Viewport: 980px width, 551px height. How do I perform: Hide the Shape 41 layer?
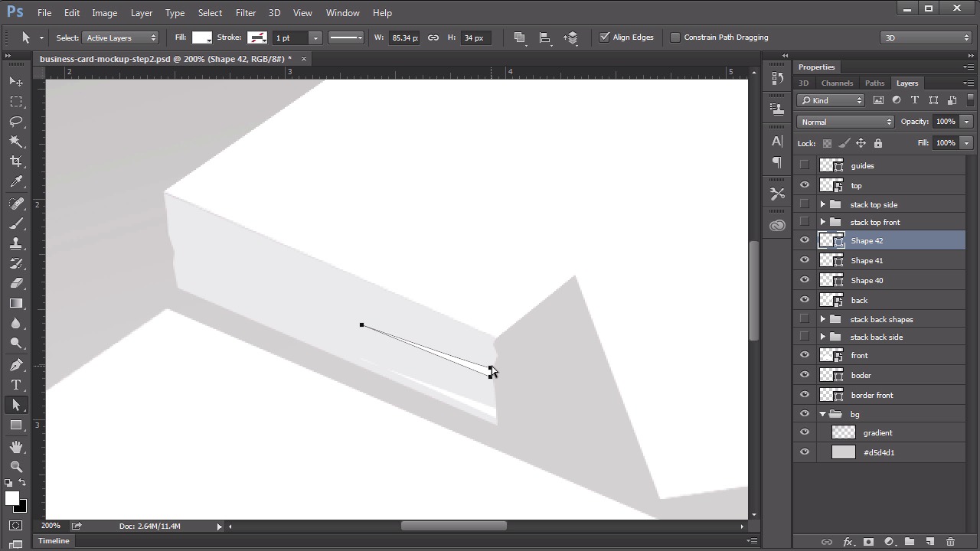(805, 260)
